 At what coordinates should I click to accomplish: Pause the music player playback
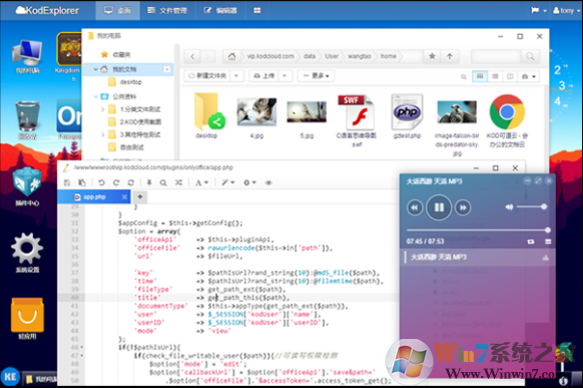point(439,207)
